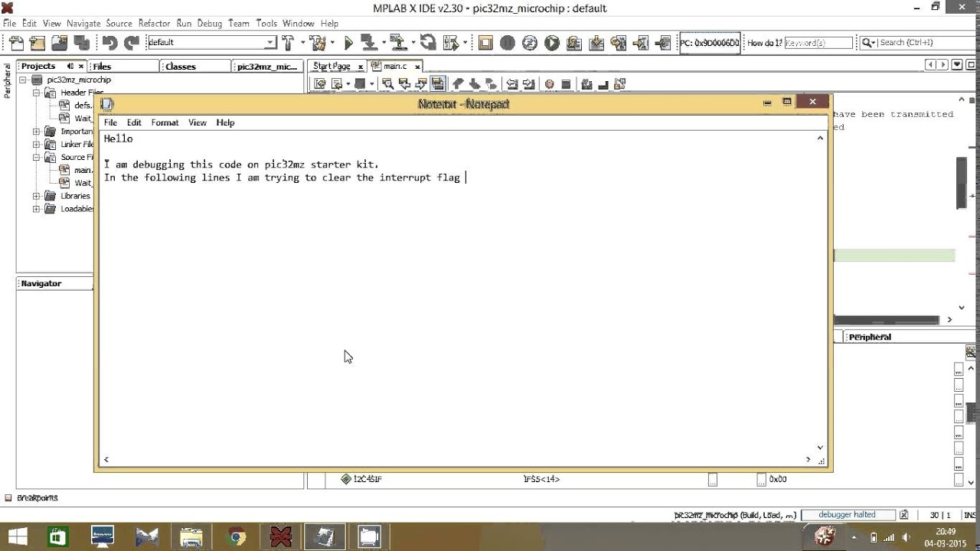The image size is (980, 551).
Task: Open the File menu in MPLAB X
Action: point(9,24)
